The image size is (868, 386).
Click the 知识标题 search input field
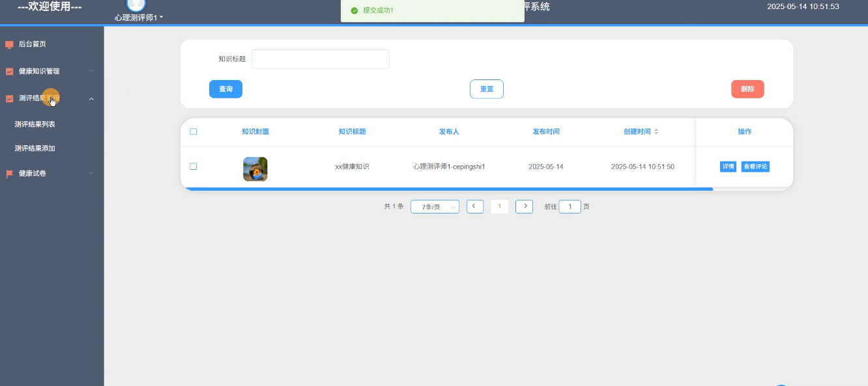click(x=321, y=59)
